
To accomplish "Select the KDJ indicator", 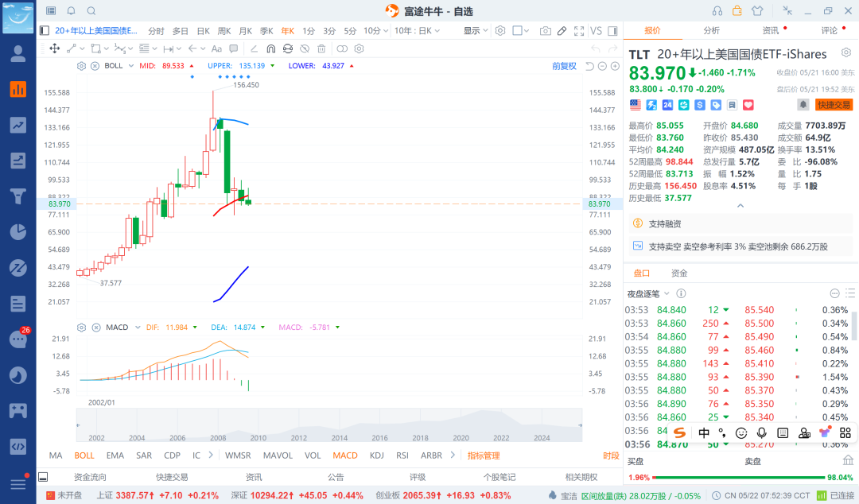I will click(x=376, y=456).
